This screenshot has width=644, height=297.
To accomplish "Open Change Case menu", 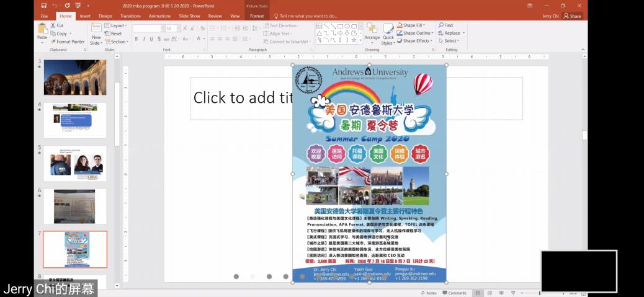I will pyautogui.click(x=186, y=39).
